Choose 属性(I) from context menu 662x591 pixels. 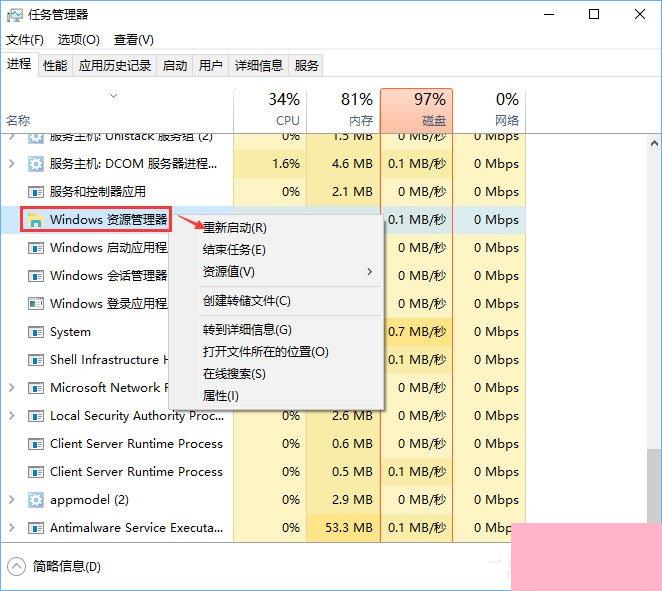[x=277, y=396]
